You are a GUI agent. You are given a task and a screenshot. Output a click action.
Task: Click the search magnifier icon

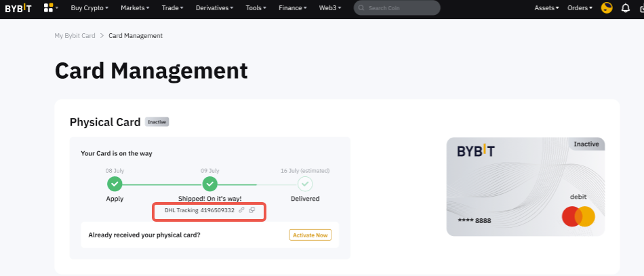361,8
